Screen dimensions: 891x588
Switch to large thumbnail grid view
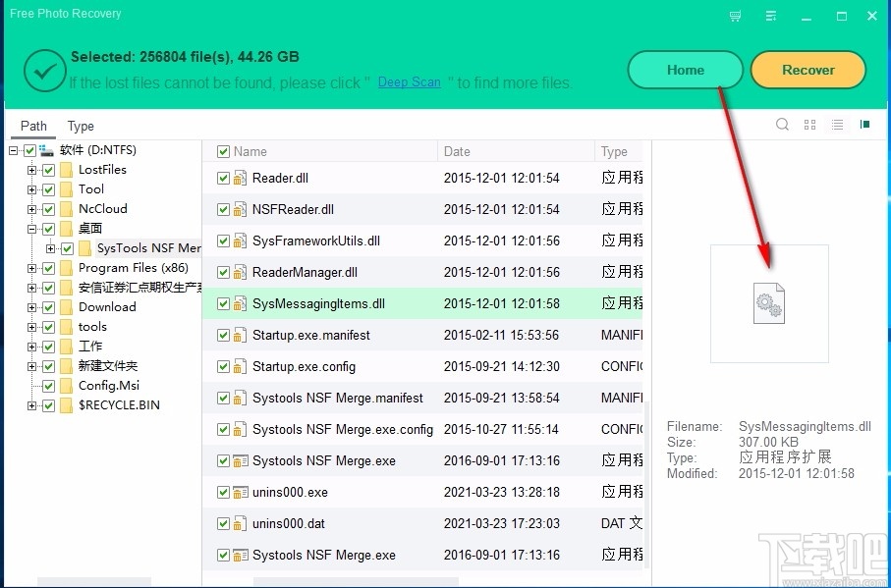(810, 125)
